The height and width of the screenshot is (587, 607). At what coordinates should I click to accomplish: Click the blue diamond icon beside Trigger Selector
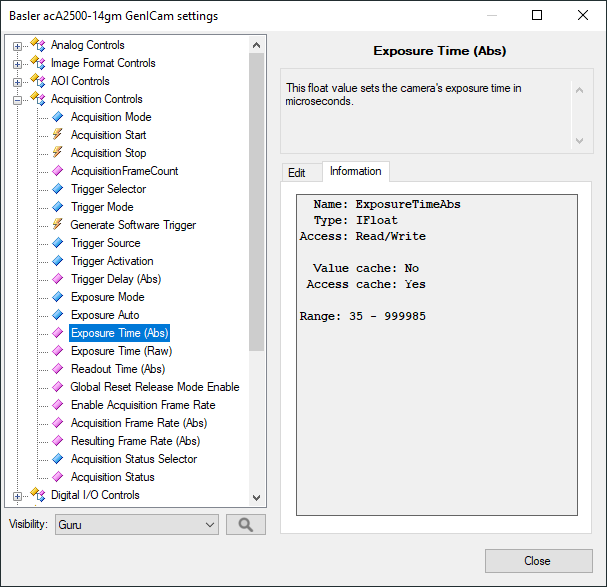(57, 189)
